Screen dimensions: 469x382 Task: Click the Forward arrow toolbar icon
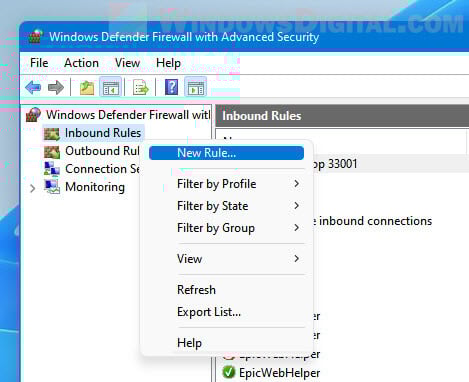(x=56, y=87)
